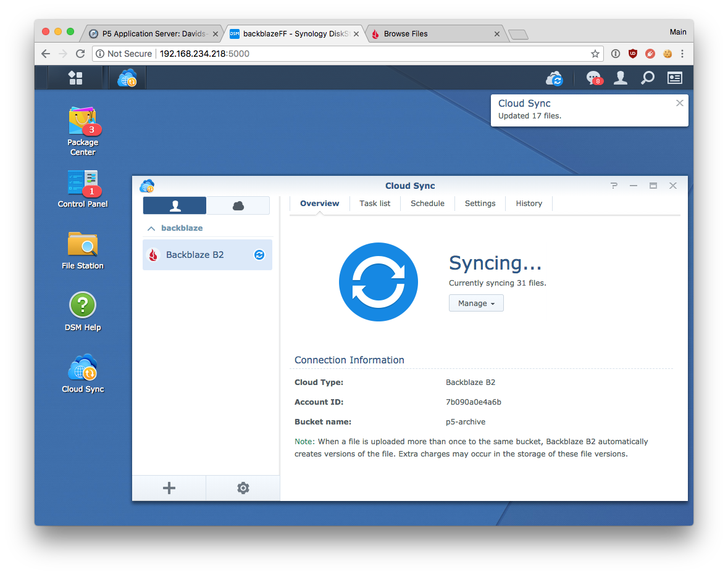
Task: Switch to user connections view toggle
Action: point(175,205)
